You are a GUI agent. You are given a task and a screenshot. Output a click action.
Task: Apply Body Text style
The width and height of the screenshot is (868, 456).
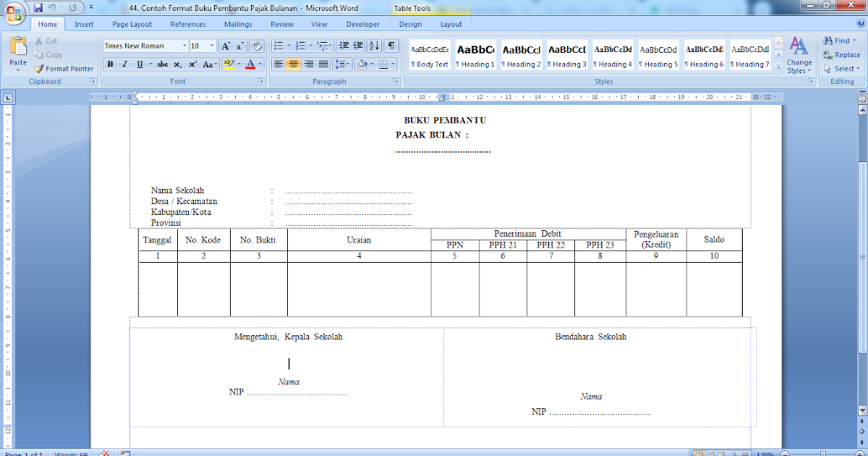pos(430,55)
